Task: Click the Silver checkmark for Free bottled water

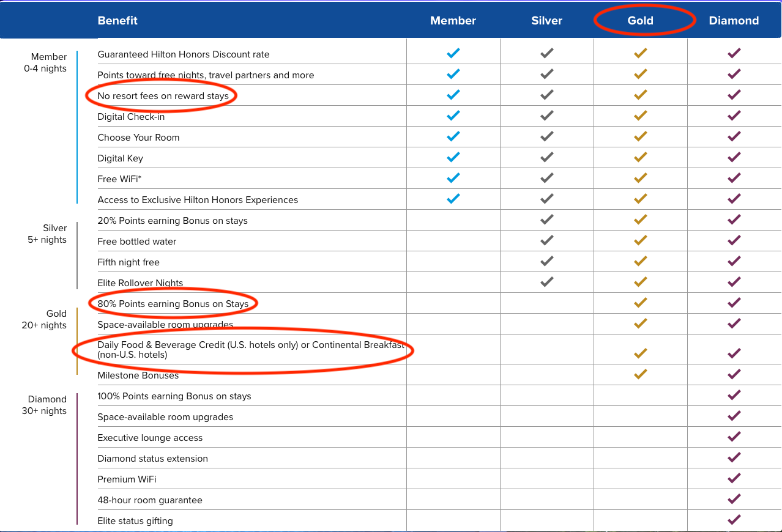Action: coord(546,240)
